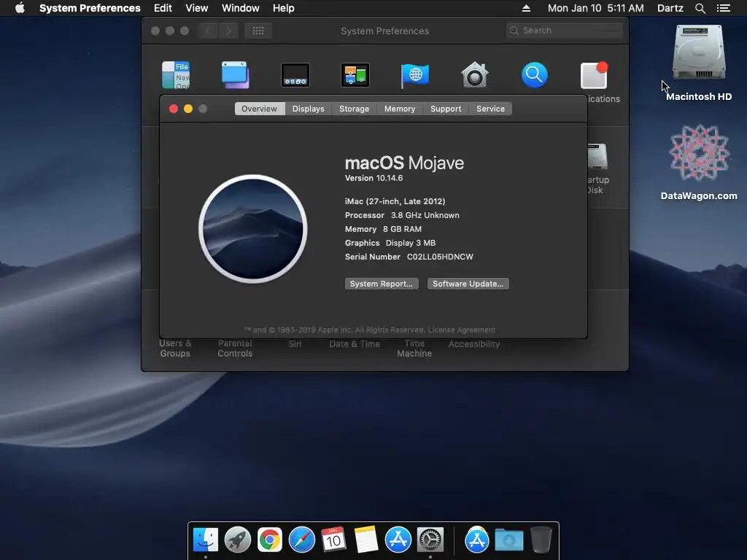Go forward in System Preferences toolbar

pyautogui.click(x=228, y=31)
